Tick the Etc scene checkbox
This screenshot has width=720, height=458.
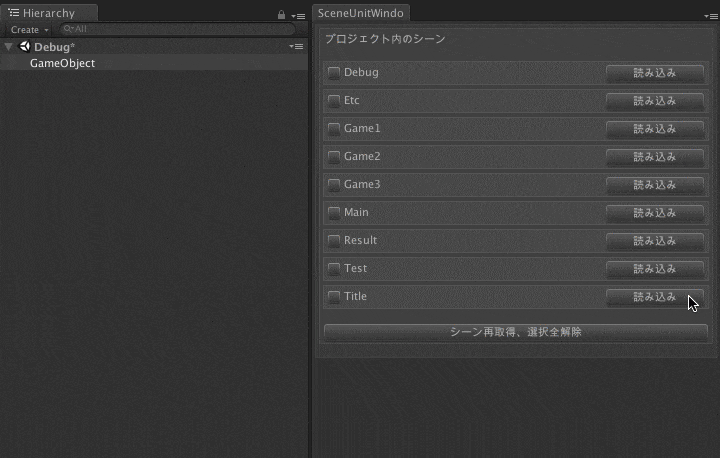pos(334,101)
